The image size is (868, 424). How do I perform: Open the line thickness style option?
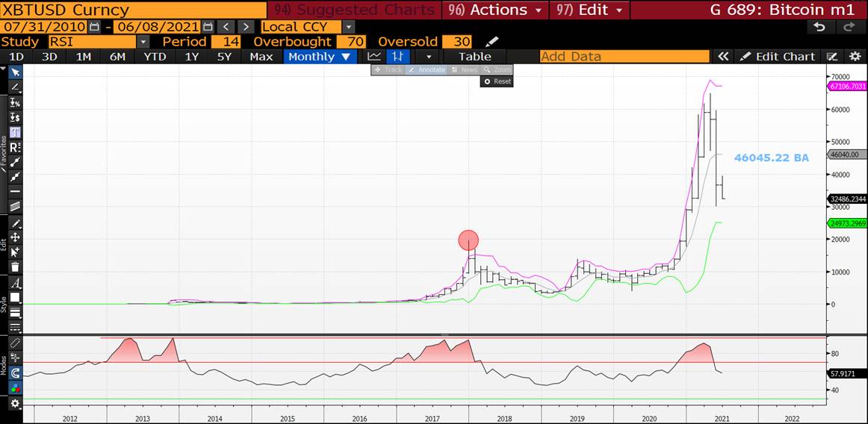(16, 313)
